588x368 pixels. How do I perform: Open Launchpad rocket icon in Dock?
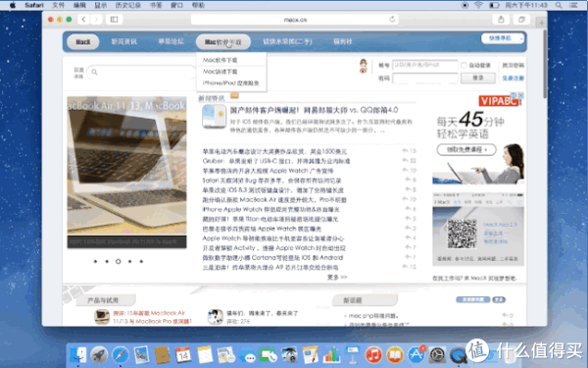(99, 354)
